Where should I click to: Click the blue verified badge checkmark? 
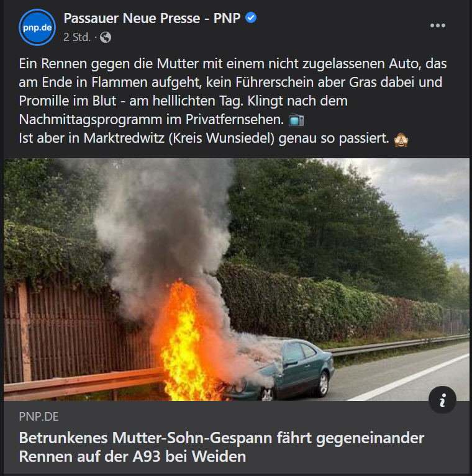pyautogui.click(x=251, y=17)
